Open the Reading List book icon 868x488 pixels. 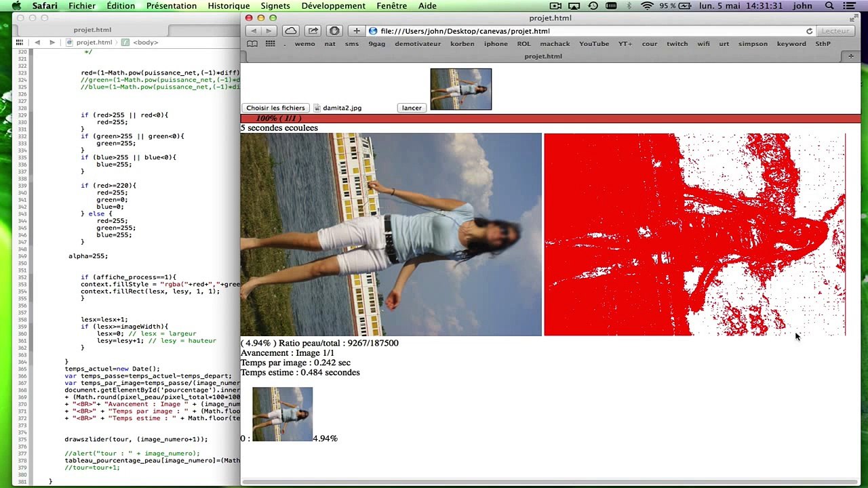click(x=252, y=44)
